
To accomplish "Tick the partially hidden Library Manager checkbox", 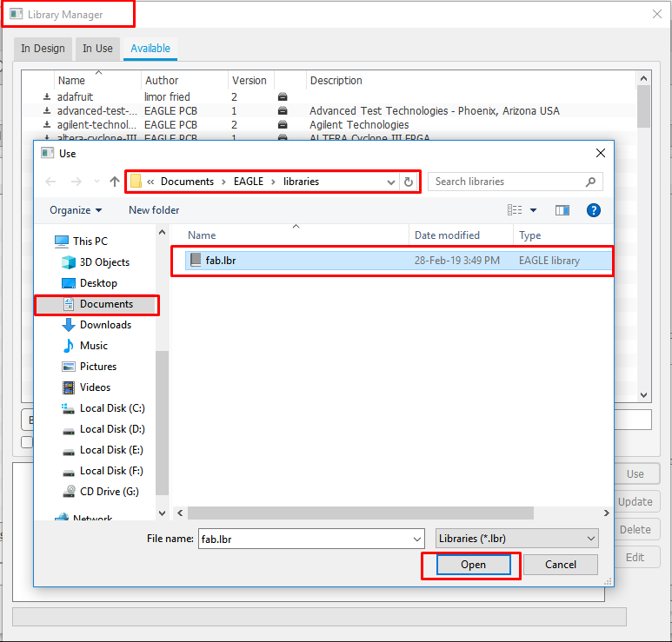I will (27, 442).
